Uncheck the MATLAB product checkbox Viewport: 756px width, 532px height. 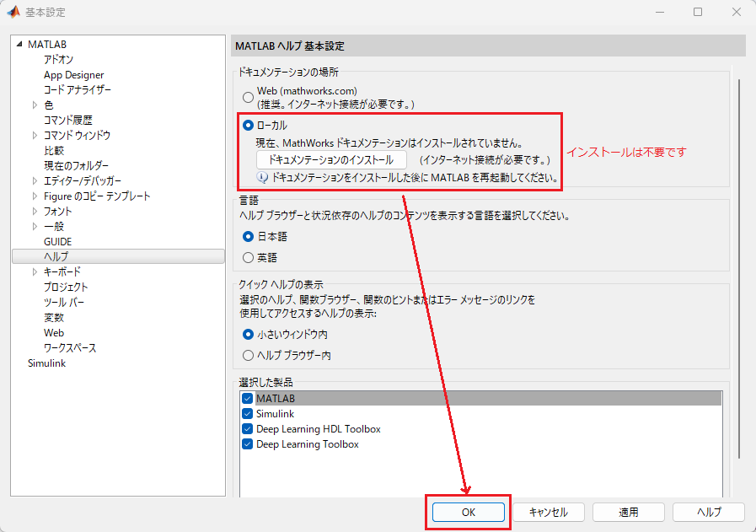(247, 399)
